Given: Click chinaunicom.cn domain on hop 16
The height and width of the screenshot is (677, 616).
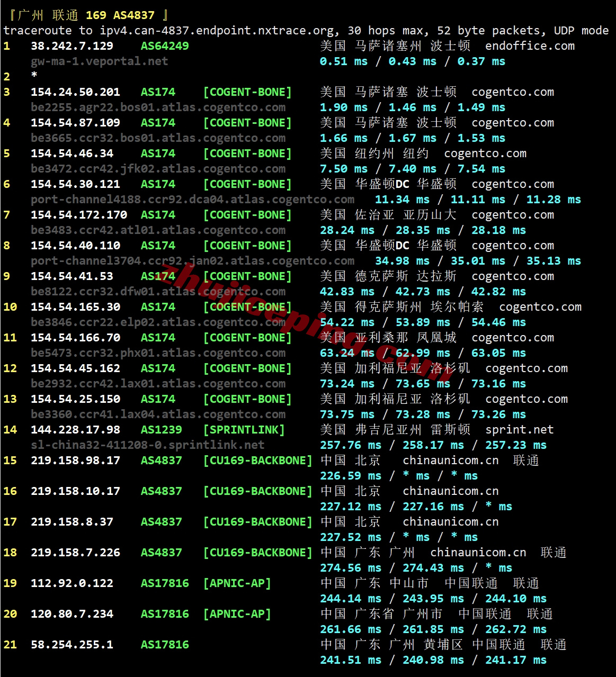Looking at the screenshot, I should pyautogui.click(x=450, y=491).
